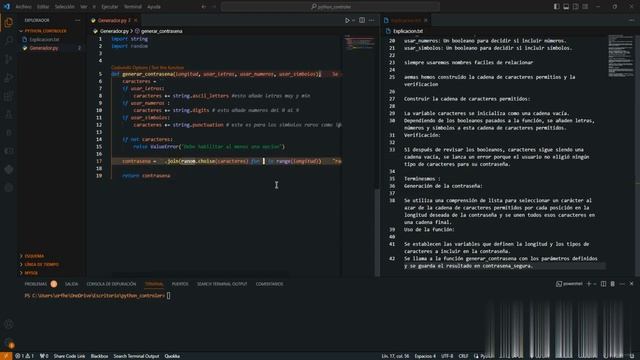
Task: Switch to the TERMINAL panel tab
Action: point(154,284)
